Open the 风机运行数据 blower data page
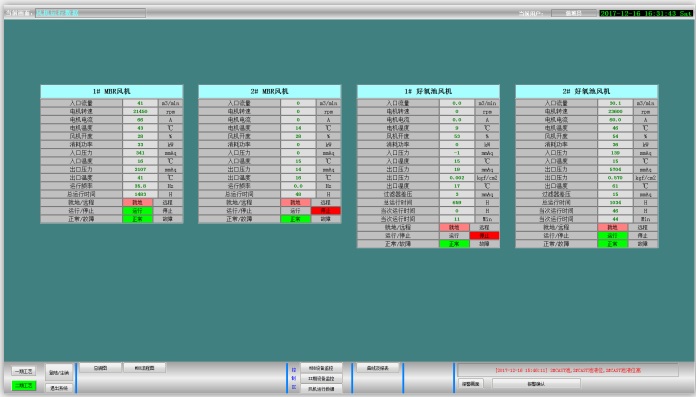This screenshot has width=696, height=397. [x=321, y=389]
